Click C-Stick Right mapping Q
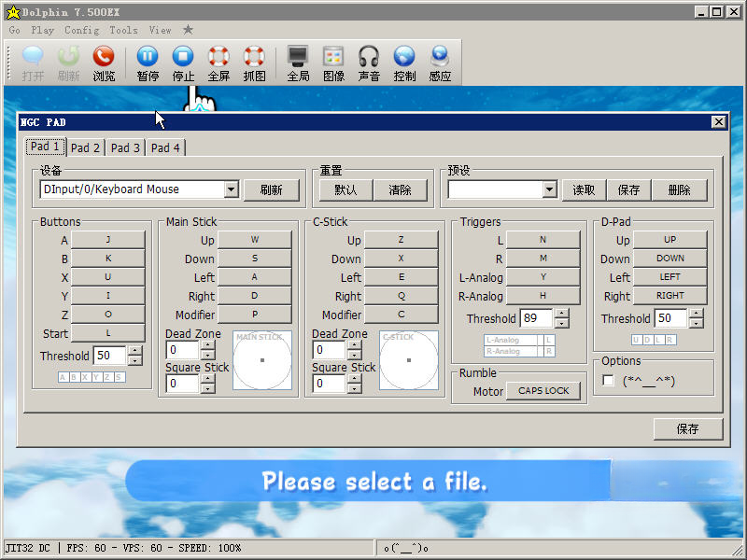This screenshot has height=560, width=747. [402, 296]
